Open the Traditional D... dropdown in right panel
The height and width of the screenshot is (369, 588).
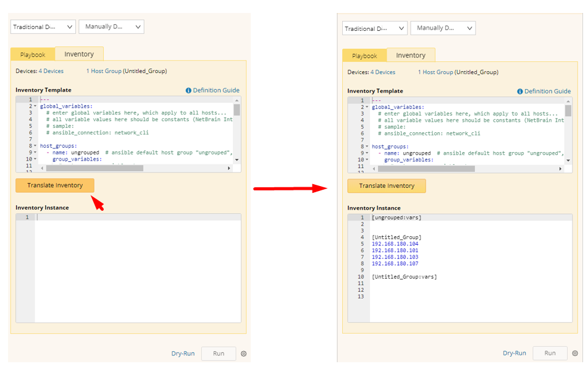click(x=375, y=28)
